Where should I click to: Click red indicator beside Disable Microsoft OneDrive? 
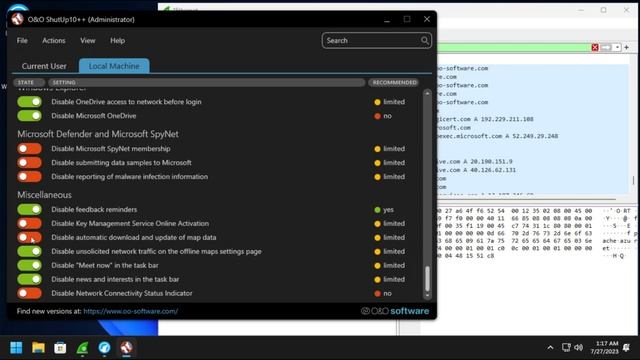pyautogui.click(x=377, y=116)
